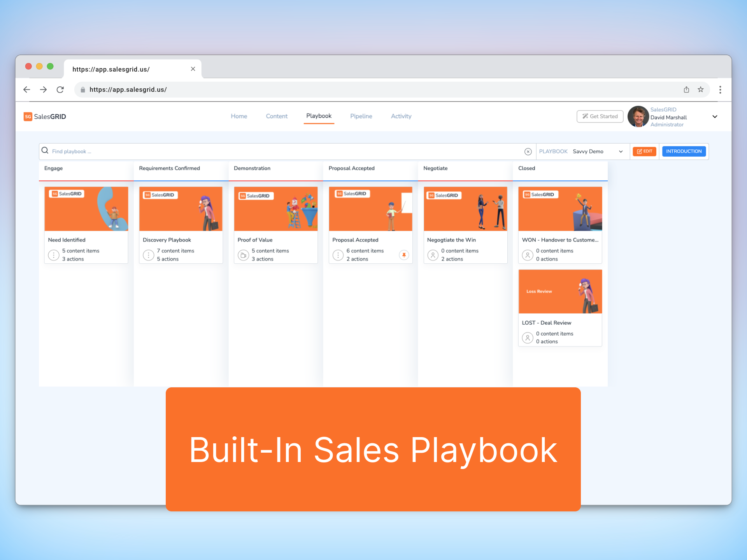Screen dimensions: 747x560
Task: Unpin the Proposal Accepted card
Action: (x=404, y=255)
